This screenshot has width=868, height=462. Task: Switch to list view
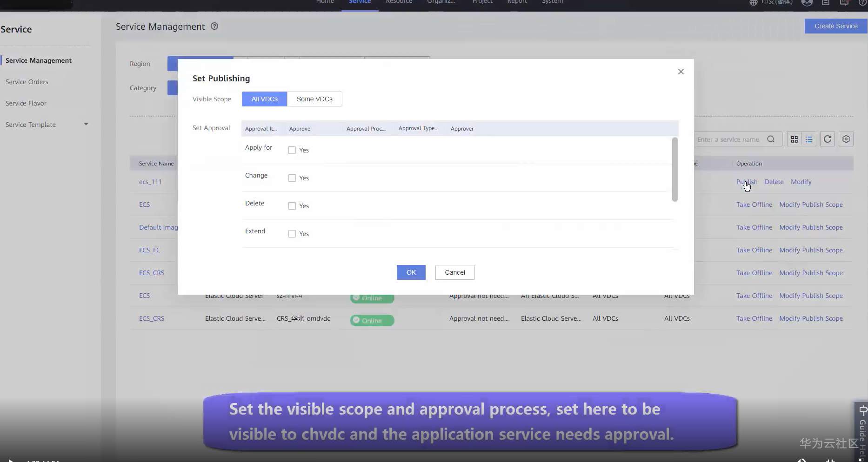(809, 139)
